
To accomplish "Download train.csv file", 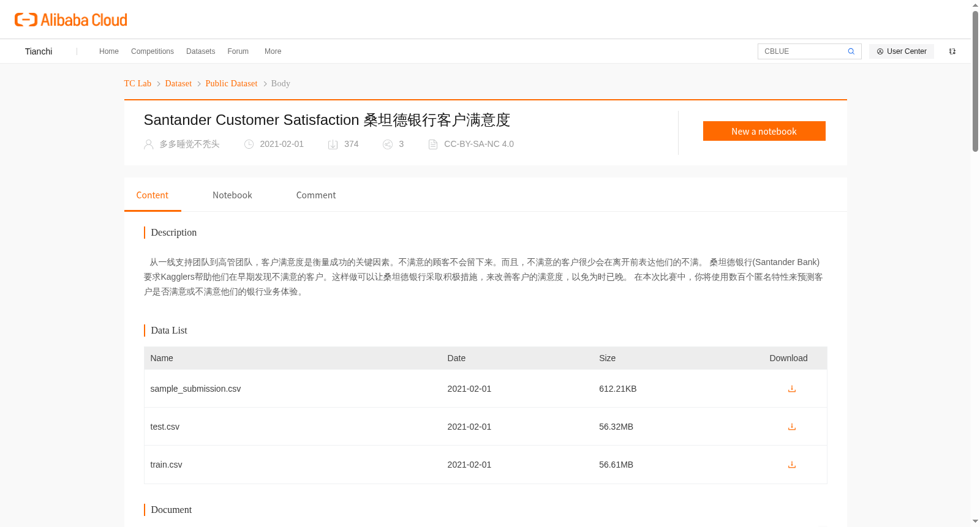I will tap(791, 465).
